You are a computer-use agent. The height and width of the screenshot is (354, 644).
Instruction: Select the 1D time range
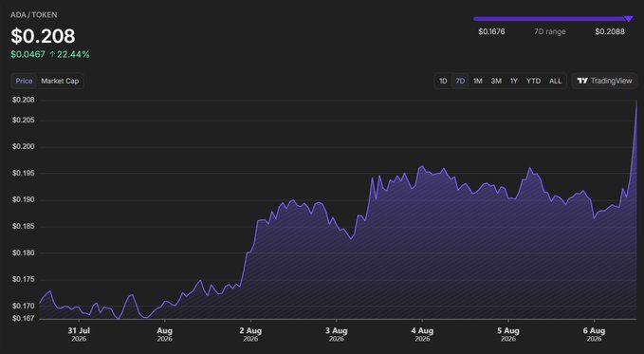point(443,81)
